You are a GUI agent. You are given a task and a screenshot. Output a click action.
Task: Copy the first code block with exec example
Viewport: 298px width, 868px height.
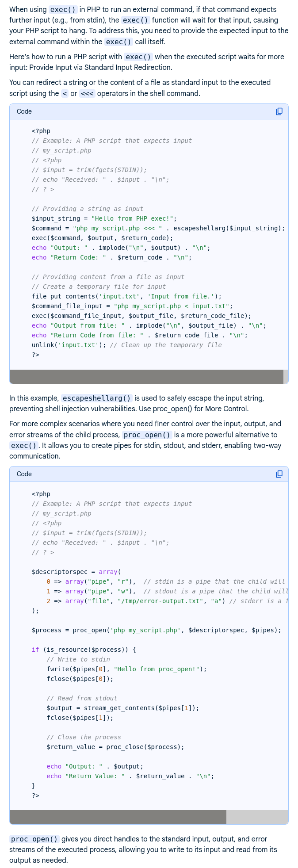[279, 111]
